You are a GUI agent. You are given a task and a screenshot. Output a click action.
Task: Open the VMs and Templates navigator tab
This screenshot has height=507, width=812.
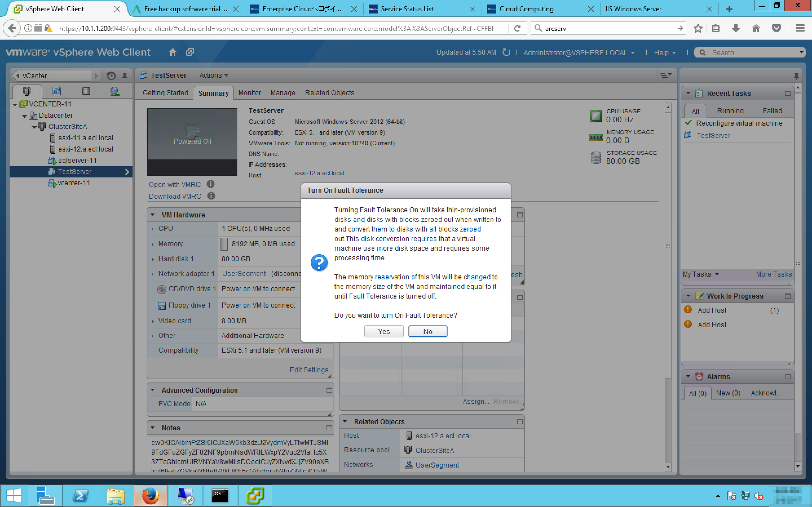pos(56,91)
